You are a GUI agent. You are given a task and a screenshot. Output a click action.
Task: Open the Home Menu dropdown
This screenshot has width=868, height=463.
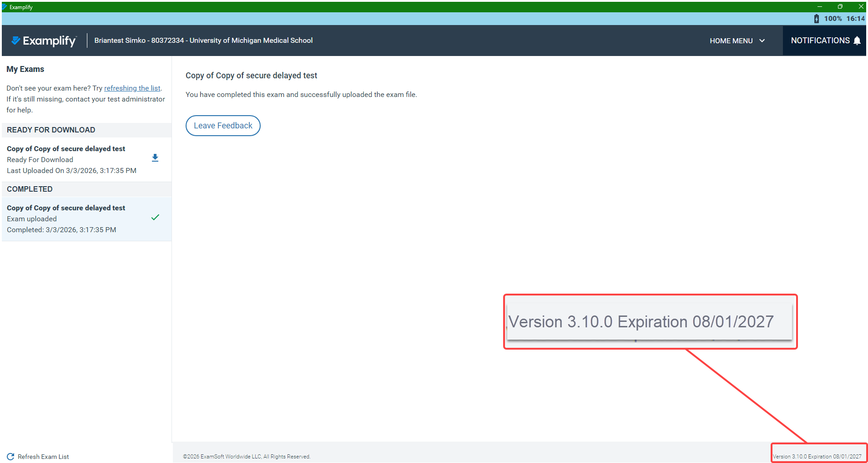click(737, 41)
